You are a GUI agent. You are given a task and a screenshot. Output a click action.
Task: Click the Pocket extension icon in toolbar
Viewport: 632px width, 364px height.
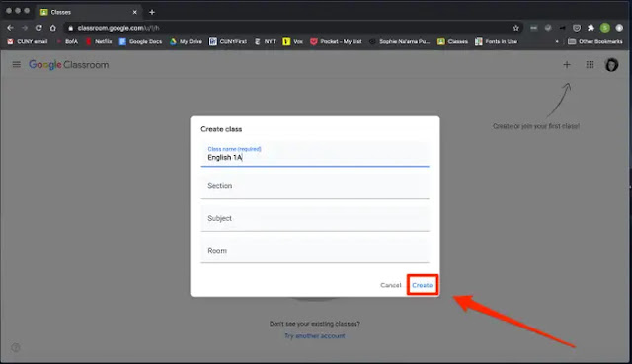point(577,28)
